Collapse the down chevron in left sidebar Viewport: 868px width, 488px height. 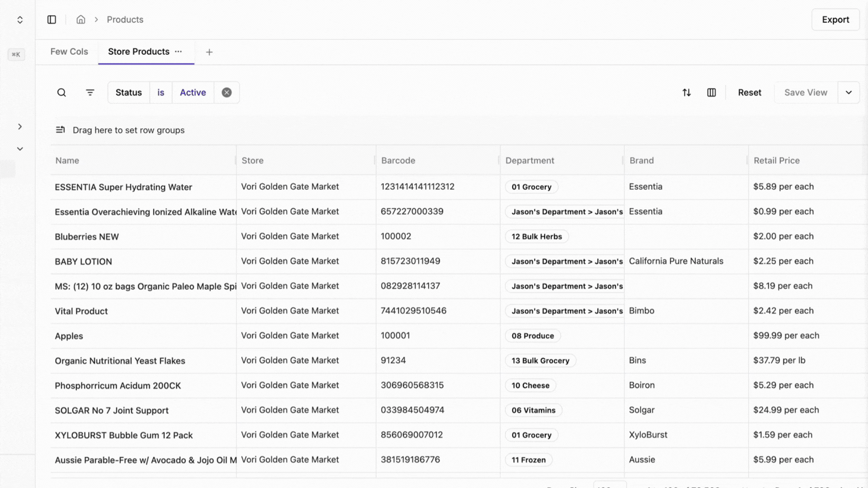tap(20, 149)
